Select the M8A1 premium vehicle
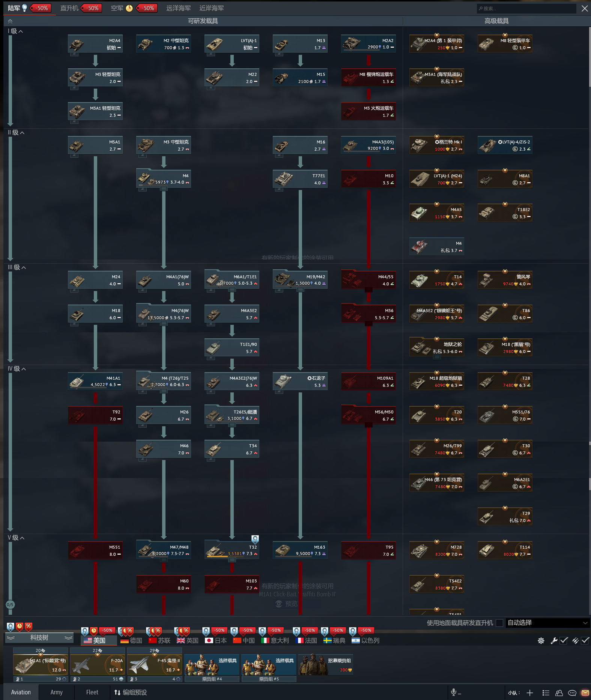 point(505,179)
